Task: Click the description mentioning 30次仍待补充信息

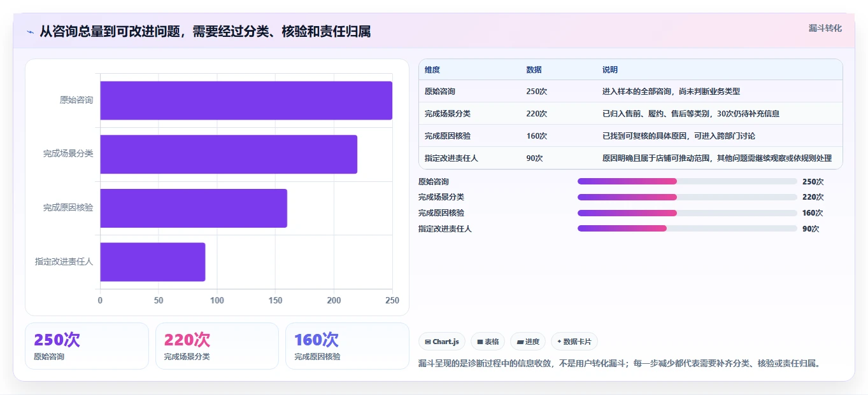Action: 691,114
